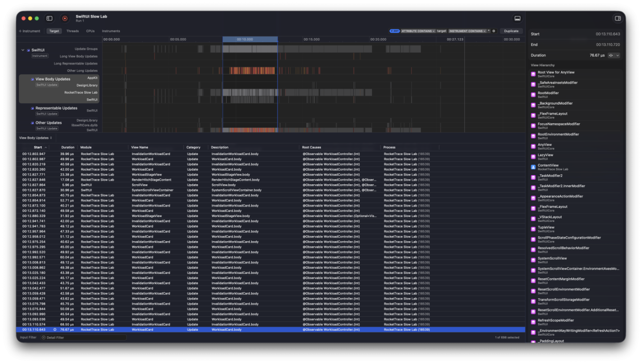The width and height of the screenshot is (642, 364).
Task: Click the Duplicate button
Action: (511, 31)
